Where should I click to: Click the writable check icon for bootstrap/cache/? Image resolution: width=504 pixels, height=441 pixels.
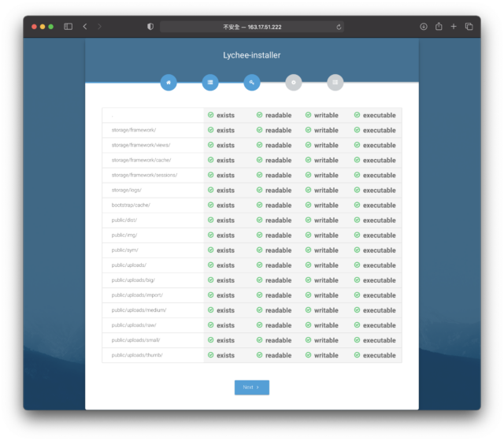tap(308, 205)
